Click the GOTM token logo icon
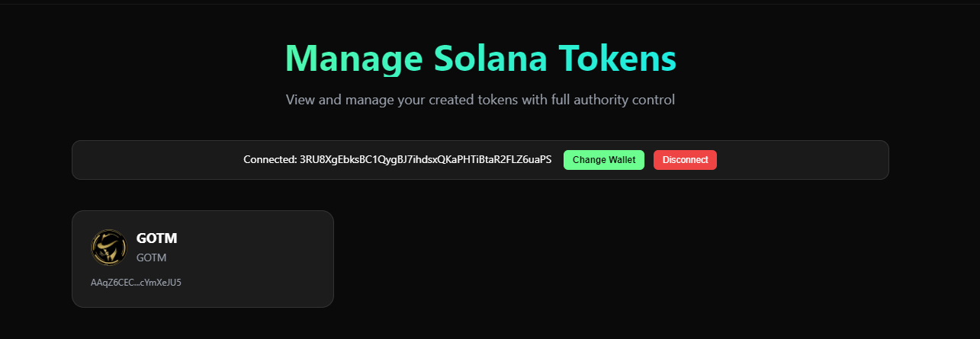This screenshot has width=980, height=339. click(109, 248)
